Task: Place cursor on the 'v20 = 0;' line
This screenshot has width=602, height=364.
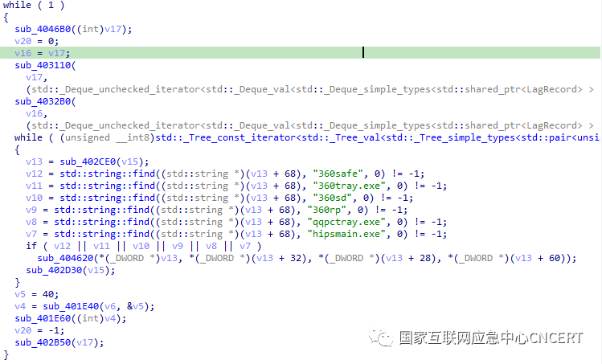Action: tap(36, 41)
